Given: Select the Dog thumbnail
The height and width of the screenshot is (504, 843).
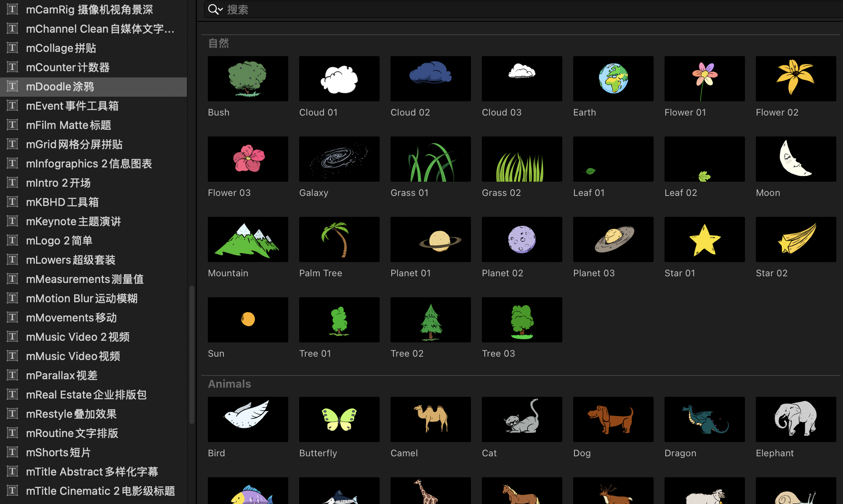Looking at the screenshot, I should pyautogui.click(x=613, y=419).
